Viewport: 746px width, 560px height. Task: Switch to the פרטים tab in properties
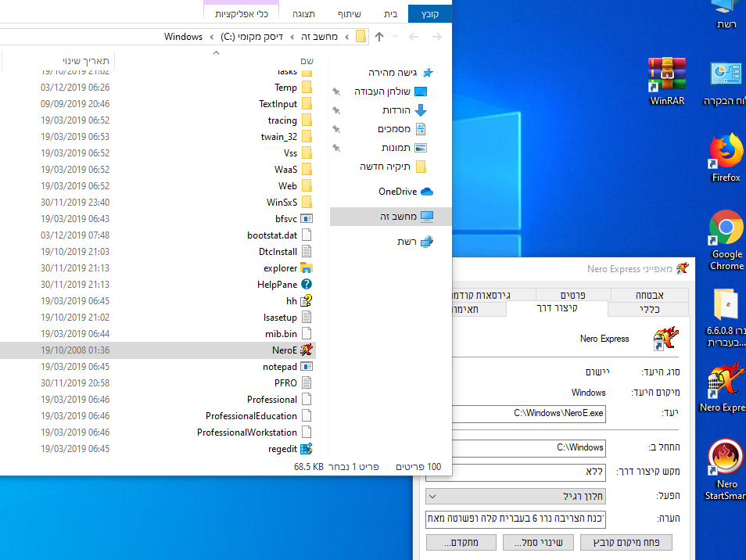[x=573, y=295]
